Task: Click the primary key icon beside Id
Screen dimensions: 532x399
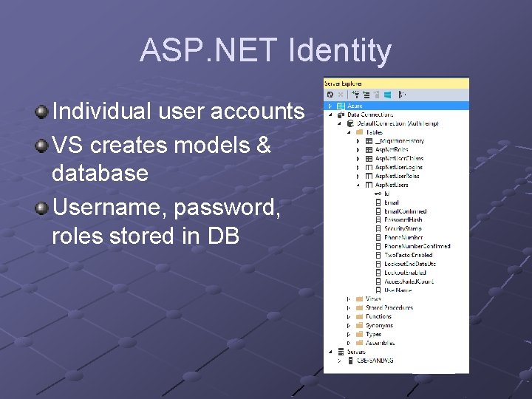Action: [x=378, y=194]
